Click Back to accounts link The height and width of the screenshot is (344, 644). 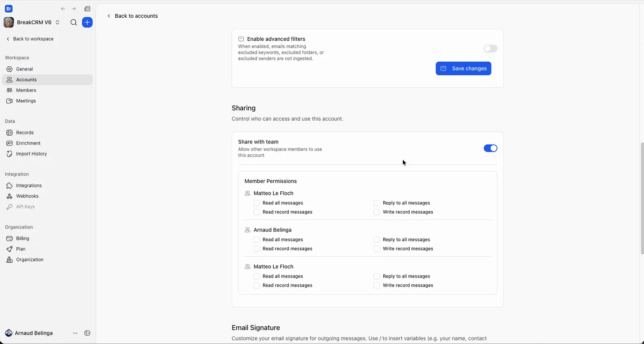pos(132,16)
